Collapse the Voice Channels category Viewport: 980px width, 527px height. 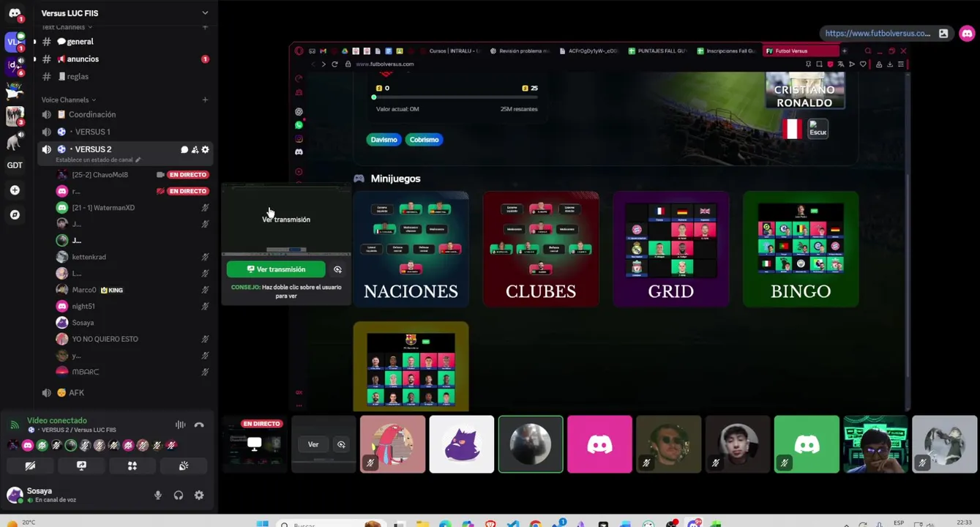(68, 100)
